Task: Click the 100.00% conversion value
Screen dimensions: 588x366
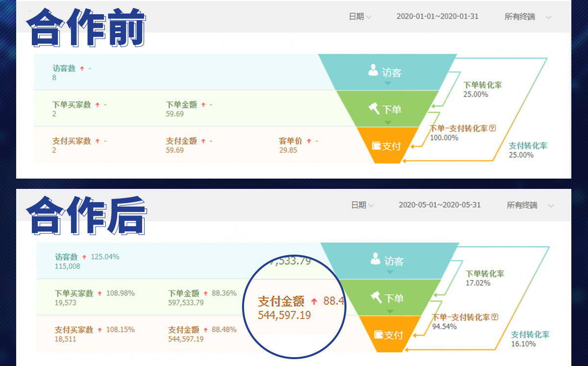Action: (444, 138)
